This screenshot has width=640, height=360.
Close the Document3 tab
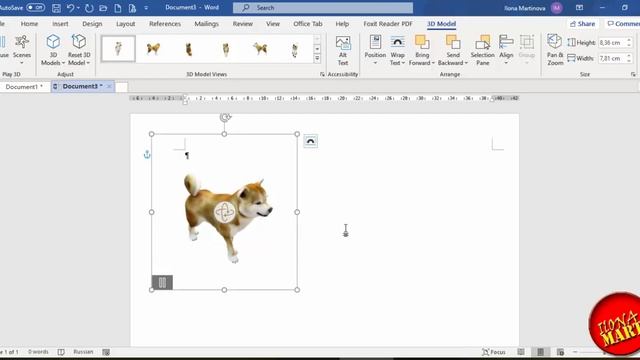tap(109, 87)
